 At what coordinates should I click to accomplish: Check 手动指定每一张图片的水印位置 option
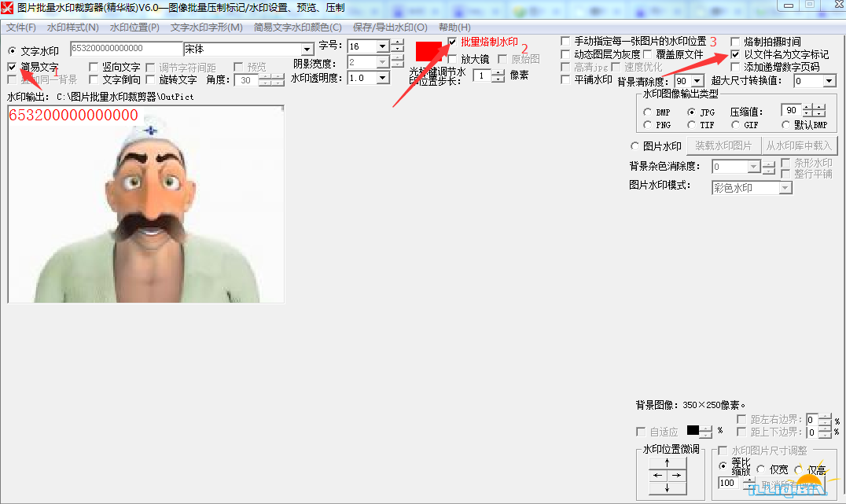click(x=565, y=42)
